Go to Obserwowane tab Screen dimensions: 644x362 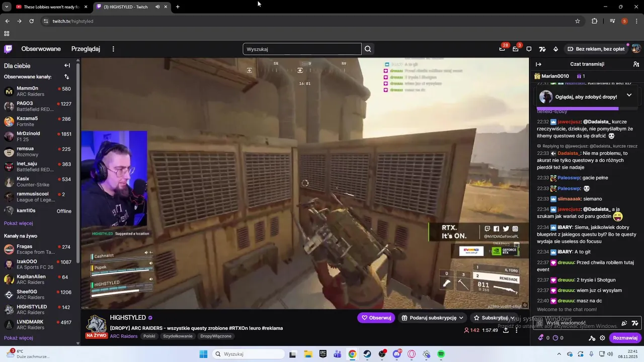pos(41,49)
